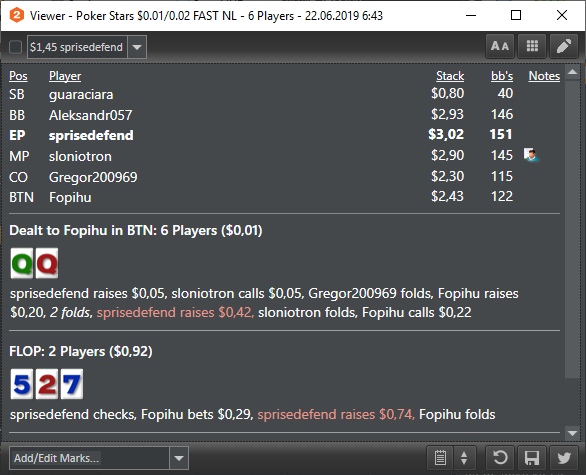Click the pencil edit icon
The height and width of the screenshot is (475, 586).
564,46
